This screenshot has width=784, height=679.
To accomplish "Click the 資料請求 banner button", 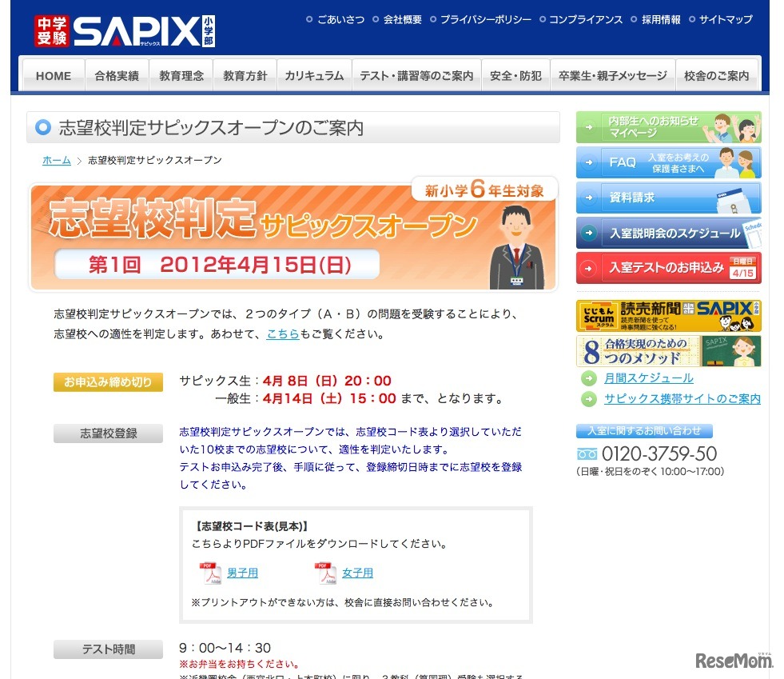I will pos(668,198).
